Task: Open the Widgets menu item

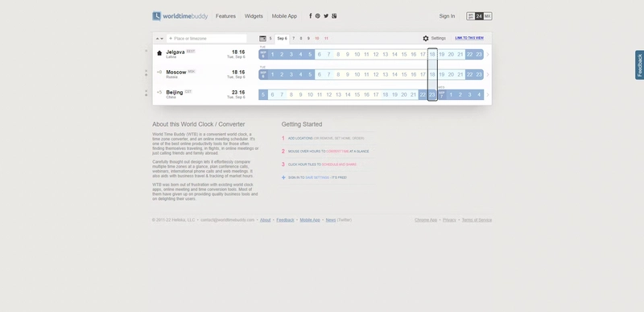Action: click(254, 16)
